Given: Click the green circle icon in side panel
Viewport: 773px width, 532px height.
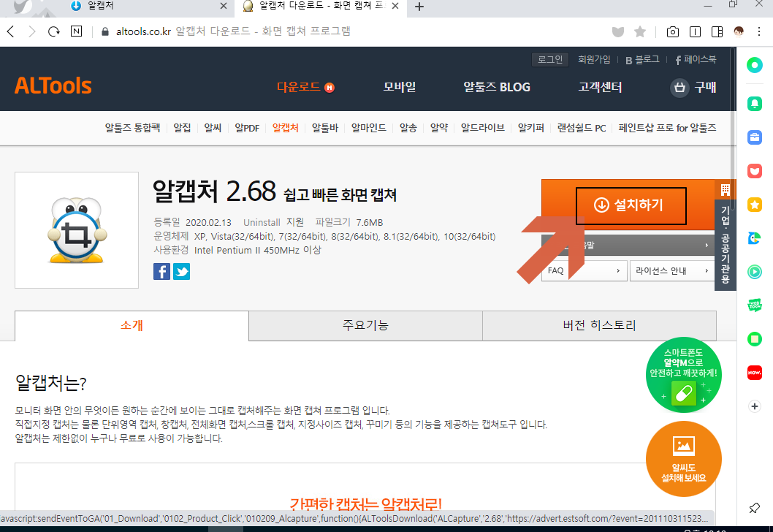Looking at the screenshot, I should (754, 64).
